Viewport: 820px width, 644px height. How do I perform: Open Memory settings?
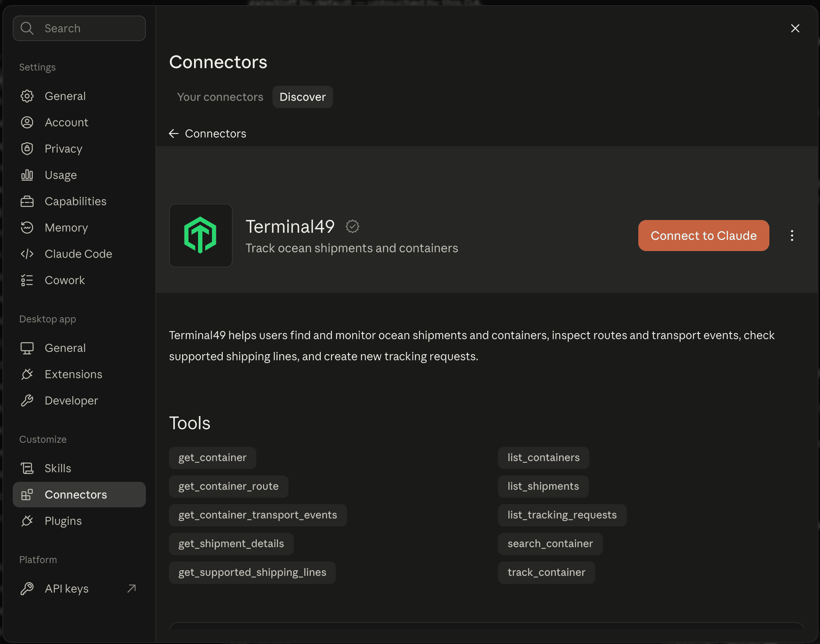coord(79,228)
